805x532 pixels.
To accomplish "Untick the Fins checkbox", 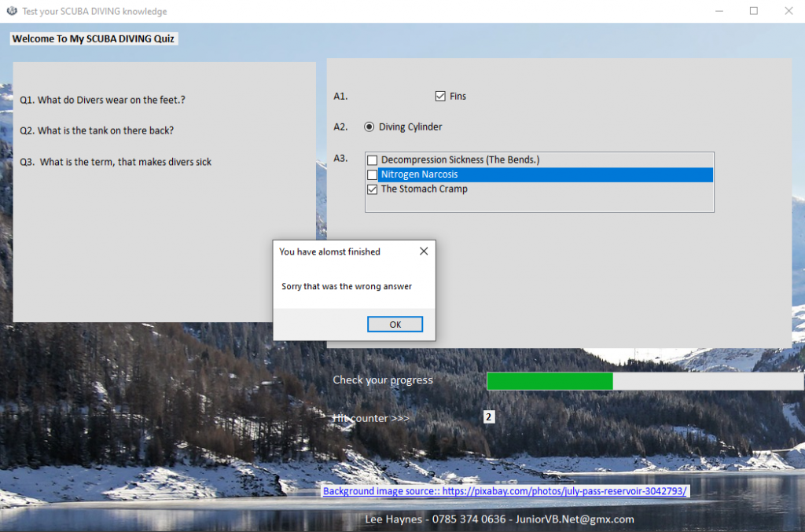I will pyautogui.click(x=440, y=97).
